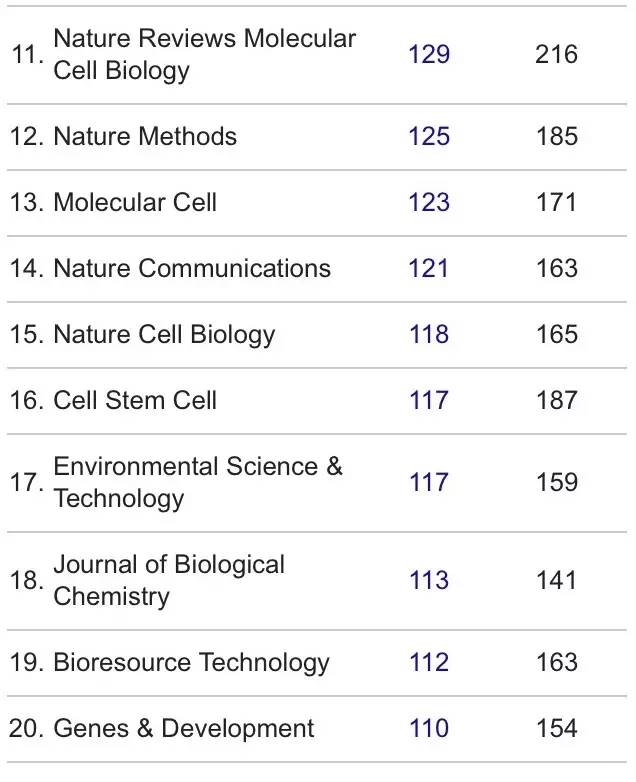The image size is (636, 782).
Task: Click the Molecular Cell journal name
Action: 135,202
